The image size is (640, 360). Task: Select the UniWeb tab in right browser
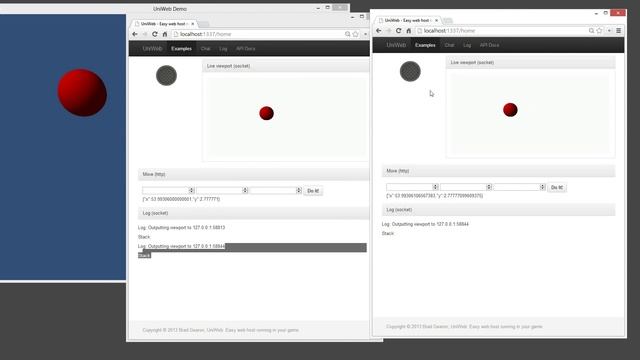(x=407, y=20)
